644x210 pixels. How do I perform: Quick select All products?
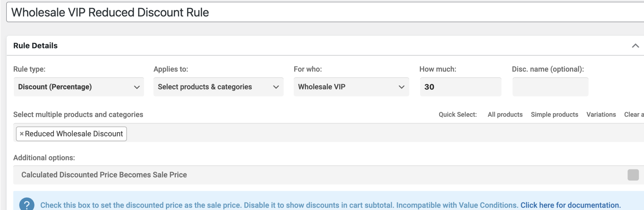pyautogui.click(x=505, y=114)
